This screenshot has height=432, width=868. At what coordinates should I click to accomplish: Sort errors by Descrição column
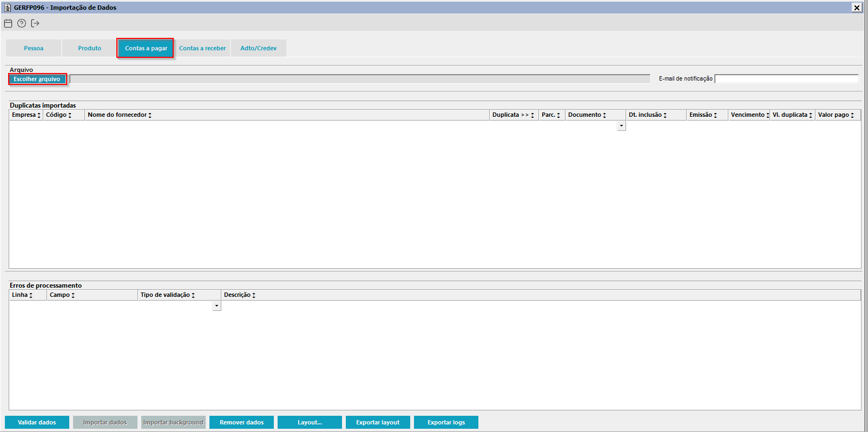(541, 295)
